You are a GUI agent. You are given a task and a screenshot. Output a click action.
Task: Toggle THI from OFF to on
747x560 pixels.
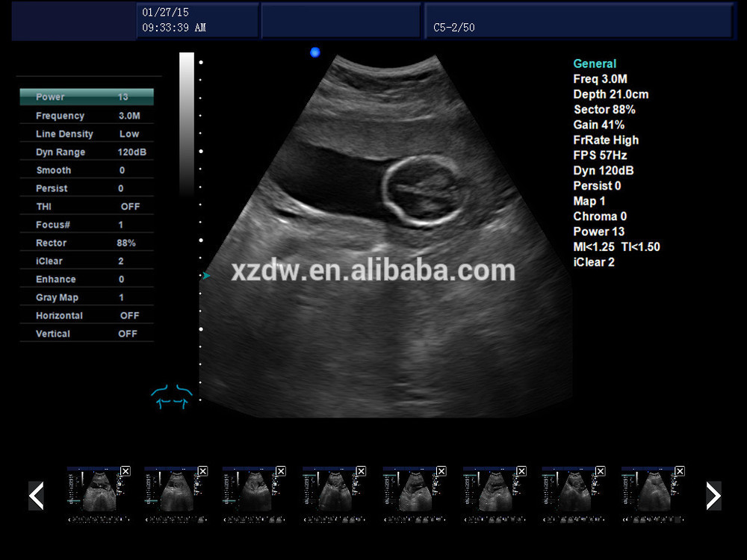[x=86, y=206]
